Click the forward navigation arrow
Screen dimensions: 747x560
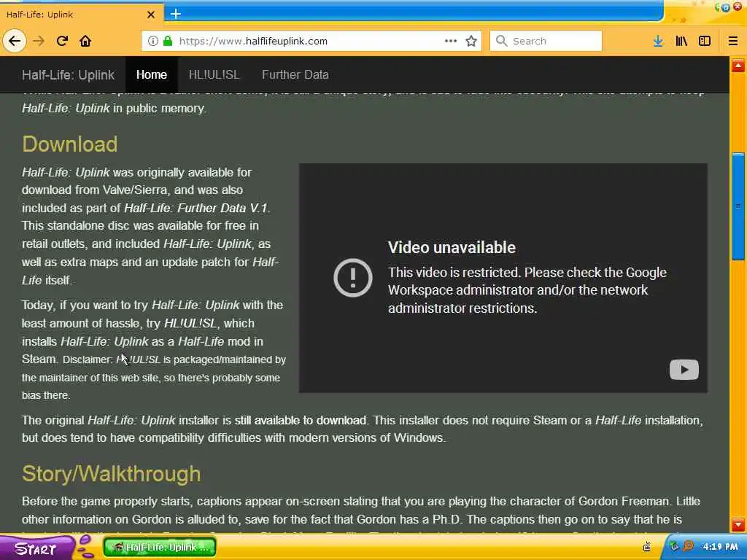(x=39, y=41)
